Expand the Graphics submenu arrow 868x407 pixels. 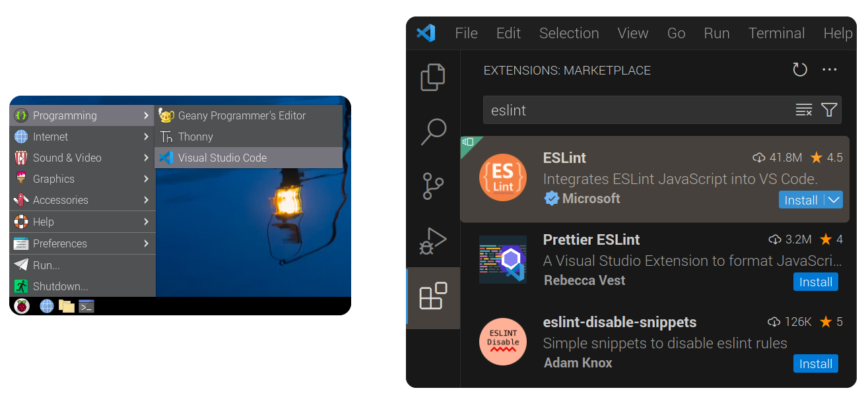(146, 179)
